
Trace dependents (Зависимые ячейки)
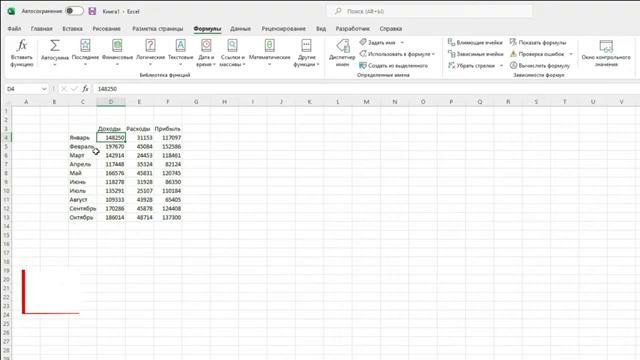click(475, 54)
